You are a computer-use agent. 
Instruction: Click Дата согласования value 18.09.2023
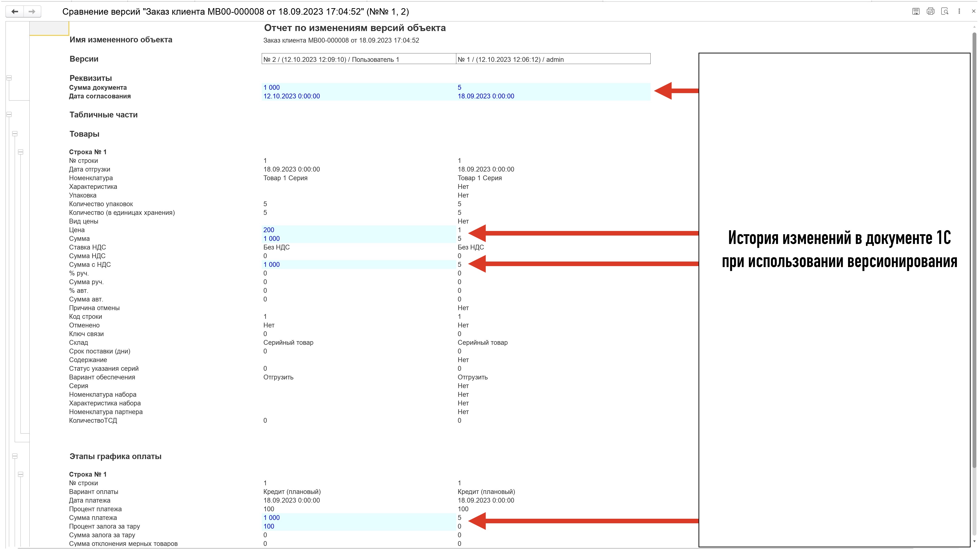click(x=486, y=96)
